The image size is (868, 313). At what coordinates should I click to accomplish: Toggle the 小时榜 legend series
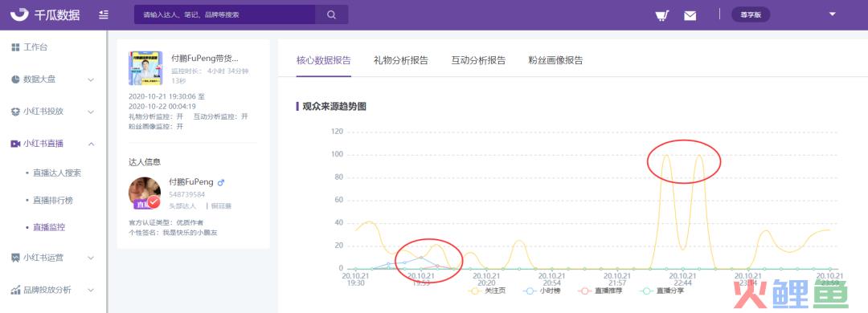click(x=542, y=291)
